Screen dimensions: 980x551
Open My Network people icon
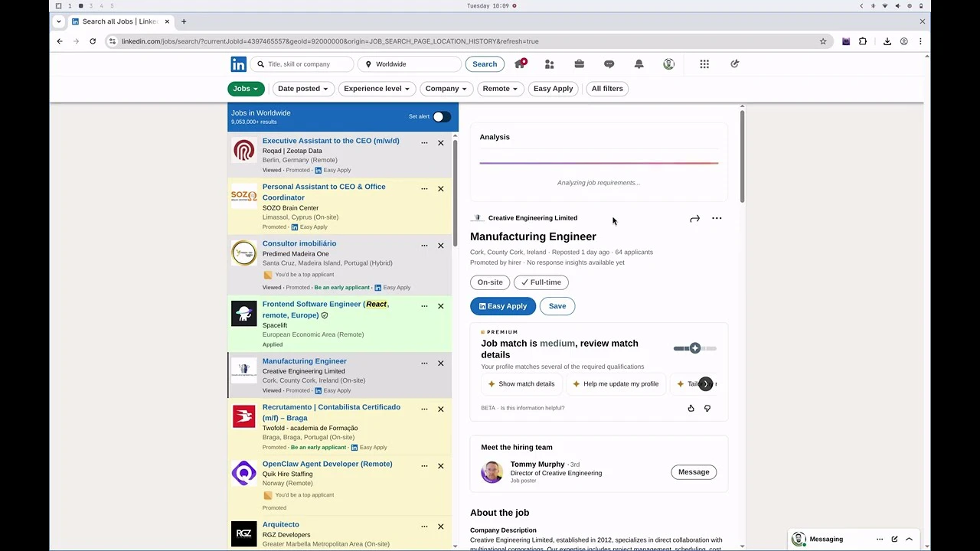click(549, 64)
